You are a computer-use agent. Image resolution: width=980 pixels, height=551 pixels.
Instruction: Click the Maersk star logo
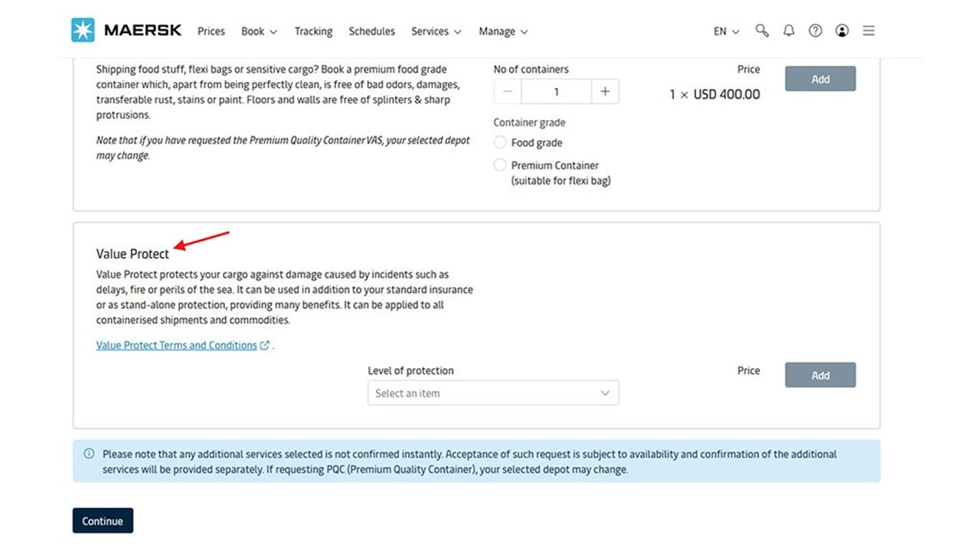pyautogui.click(x=83, y=31)
